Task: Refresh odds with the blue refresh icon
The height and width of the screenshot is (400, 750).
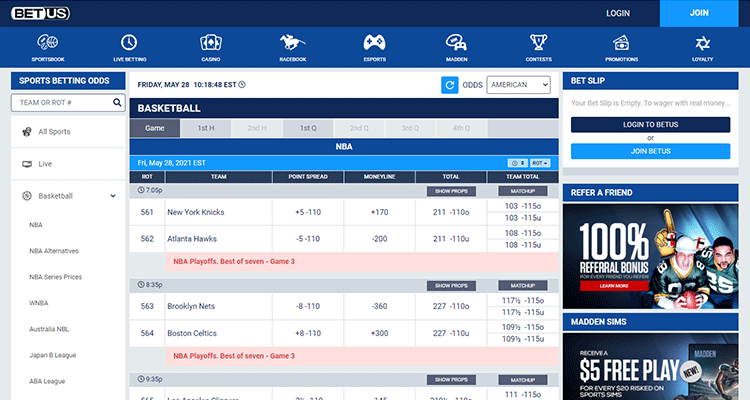Action: click(450, 85)
